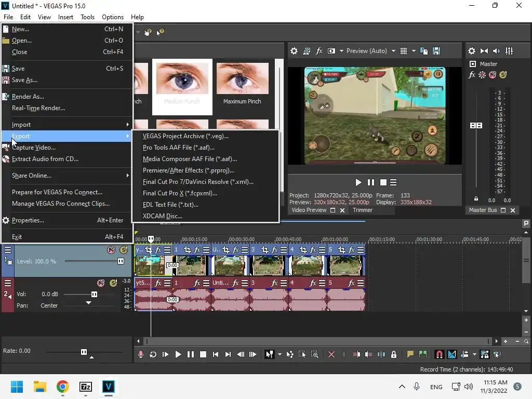Insert a marker with yellow flag icon
This screenshot has width=532, height=399.
pyautogui.click(x=410, y=354)
